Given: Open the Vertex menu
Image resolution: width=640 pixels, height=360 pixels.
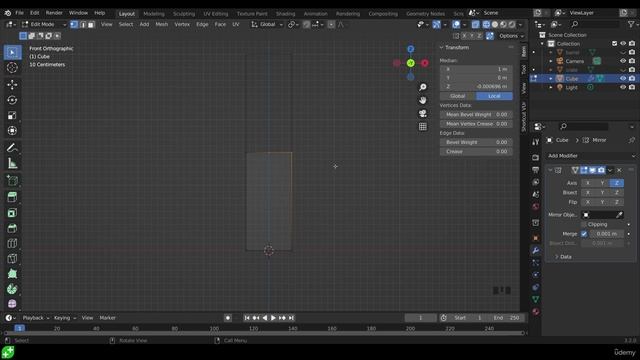Looking at the screenshot, I should (182, 24).
